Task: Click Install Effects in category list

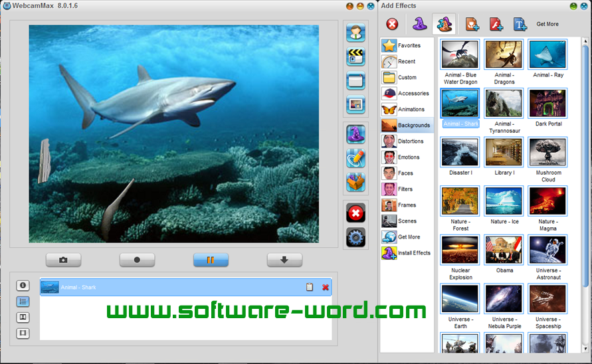Action: coord(407,253)
